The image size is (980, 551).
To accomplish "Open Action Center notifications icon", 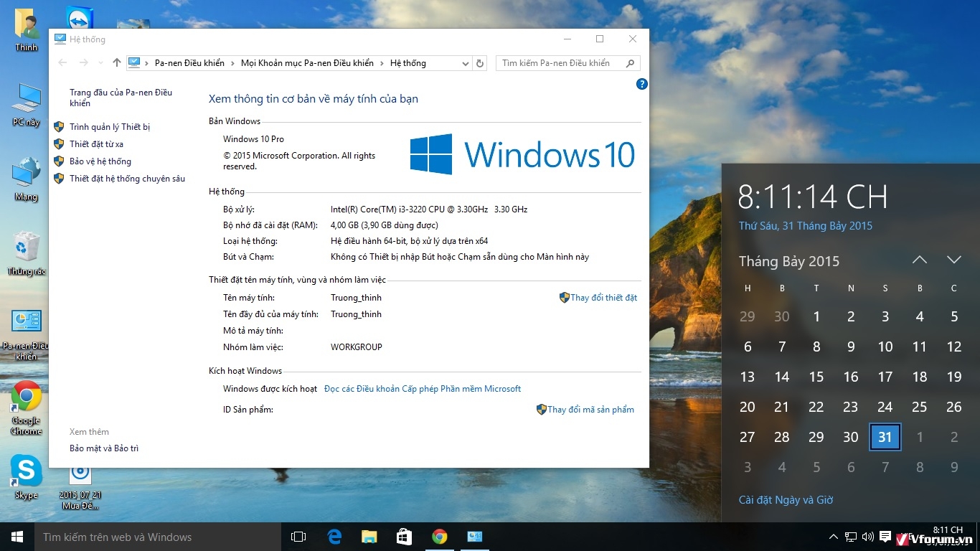I will [885, 537].
